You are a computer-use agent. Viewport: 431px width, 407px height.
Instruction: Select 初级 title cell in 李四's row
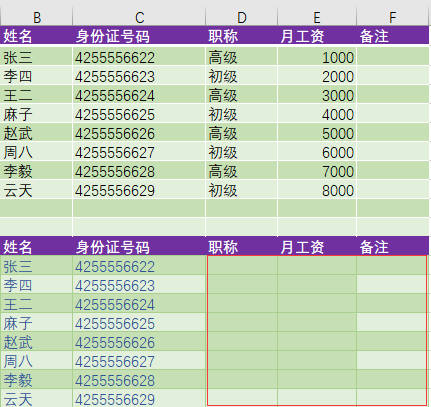tap(241, 76)
